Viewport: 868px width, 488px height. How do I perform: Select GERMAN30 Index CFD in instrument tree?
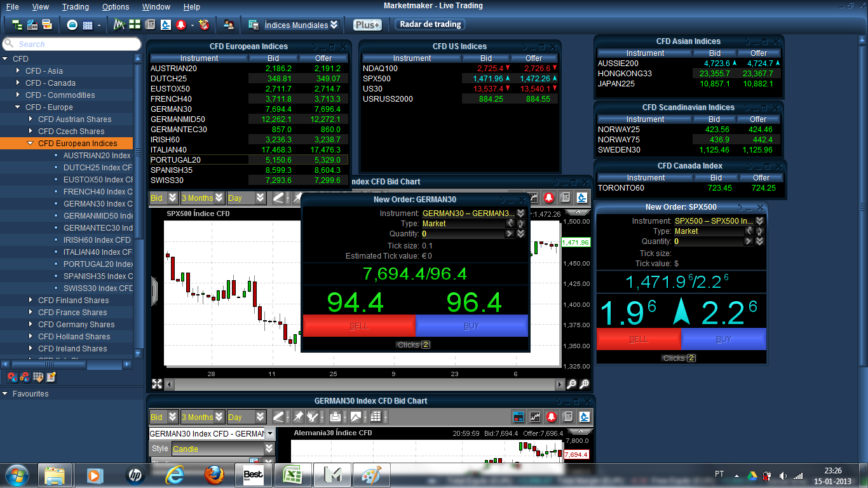98,204
